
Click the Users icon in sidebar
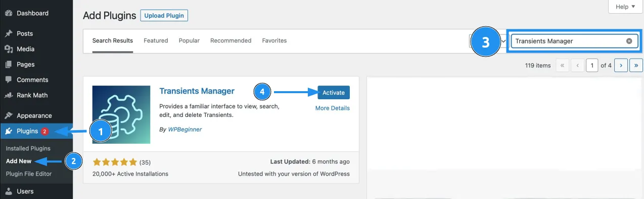tap(9, 191)
